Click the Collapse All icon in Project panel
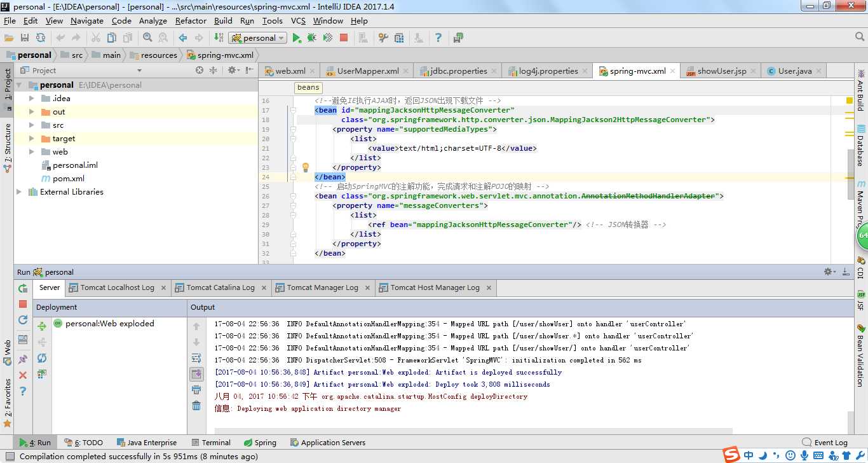868x463 pixels. (214, 70)
